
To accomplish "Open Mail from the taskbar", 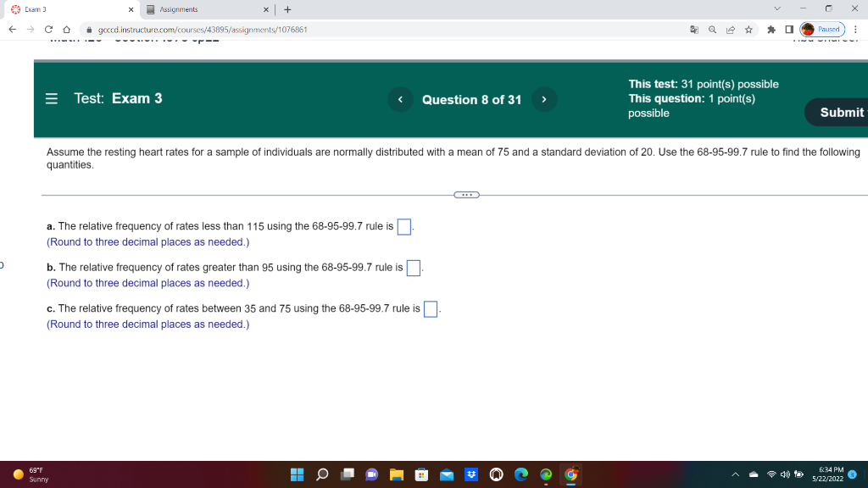I will coord(445,474).
